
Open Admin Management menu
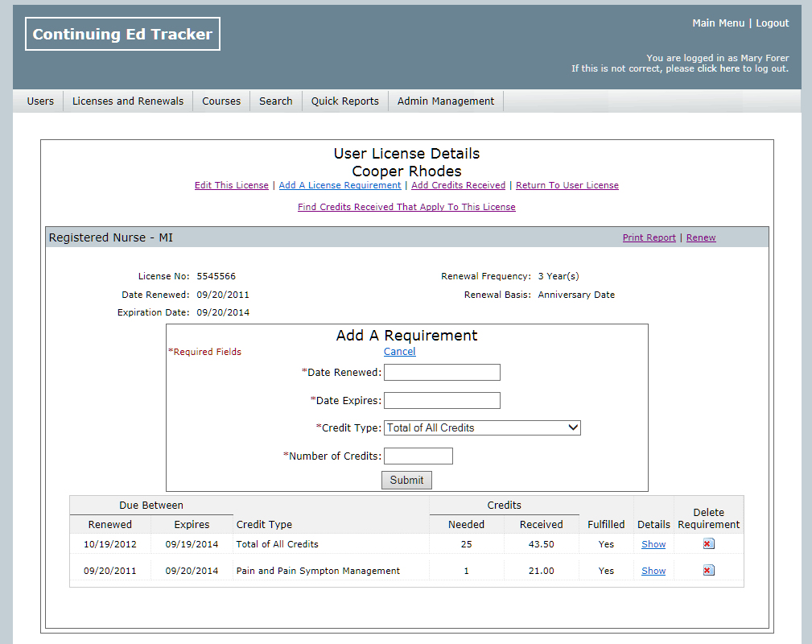446,101
